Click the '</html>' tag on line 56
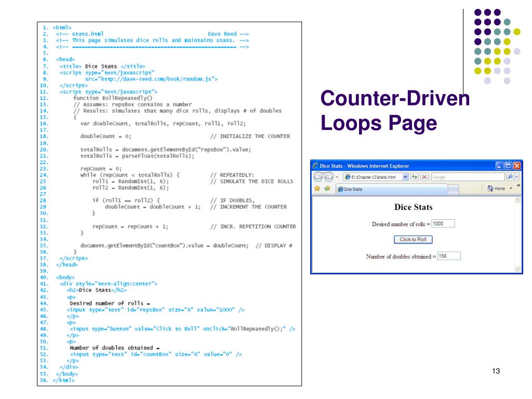This screenshot has width=532, height=399. coord(63,380)
